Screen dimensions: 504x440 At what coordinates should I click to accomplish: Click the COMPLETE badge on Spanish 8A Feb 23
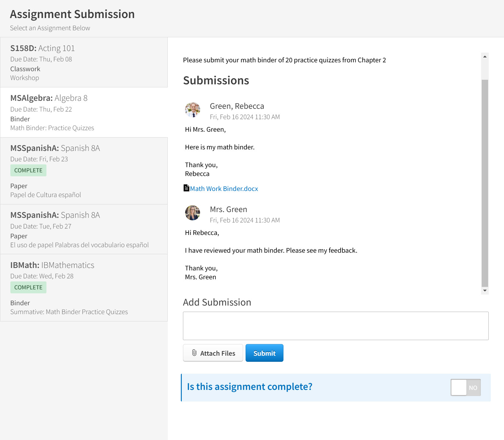(28, 170)
